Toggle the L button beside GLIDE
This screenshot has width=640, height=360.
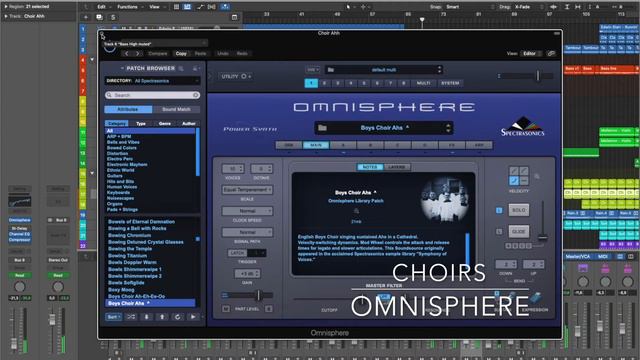(499, 232)
